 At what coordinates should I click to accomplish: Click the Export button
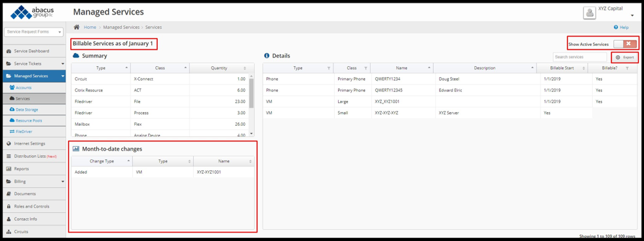pyautogui.click(x=625, y=57)
